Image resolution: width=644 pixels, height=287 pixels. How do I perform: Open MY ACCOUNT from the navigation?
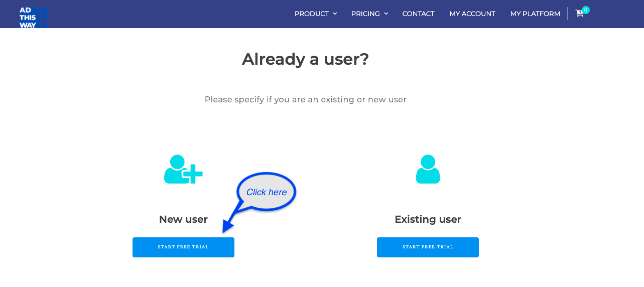[x=472, y=14]
